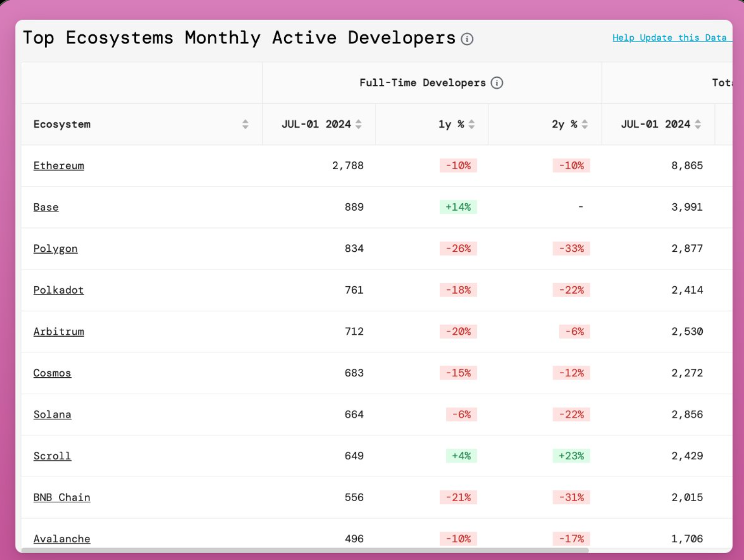Click BNB Chain's -31% 2y badge
This screenshot has height=560, width=744.
click(571, 498)
